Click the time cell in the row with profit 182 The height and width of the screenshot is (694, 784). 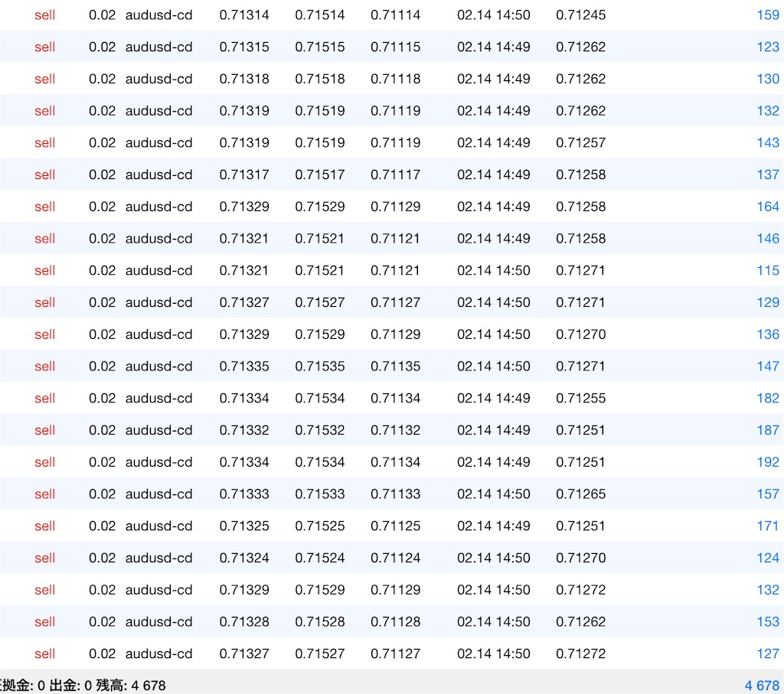494,399
